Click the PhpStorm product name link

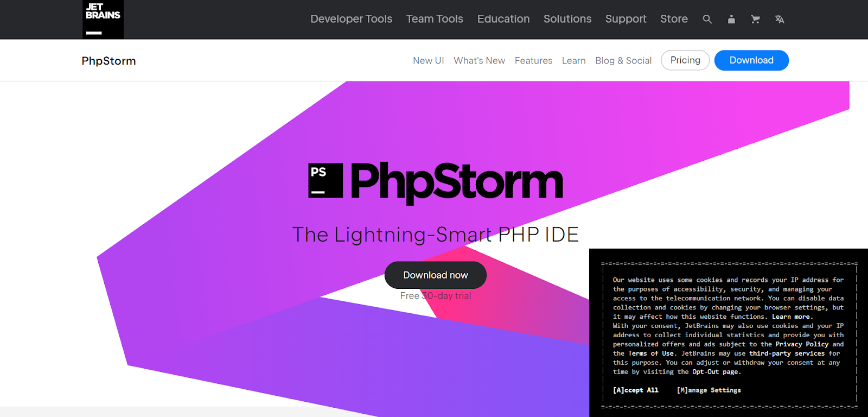pos(108,61)
